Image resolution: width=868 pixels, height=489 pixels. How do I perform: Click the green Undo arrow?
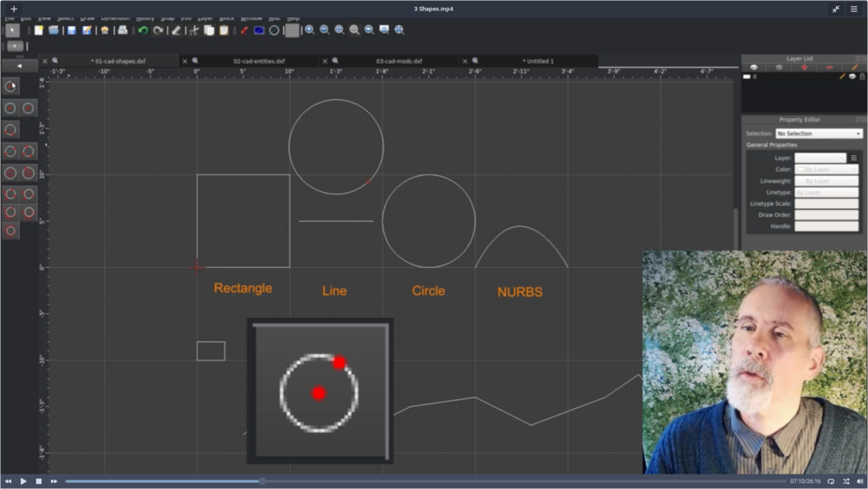(143, 30)
